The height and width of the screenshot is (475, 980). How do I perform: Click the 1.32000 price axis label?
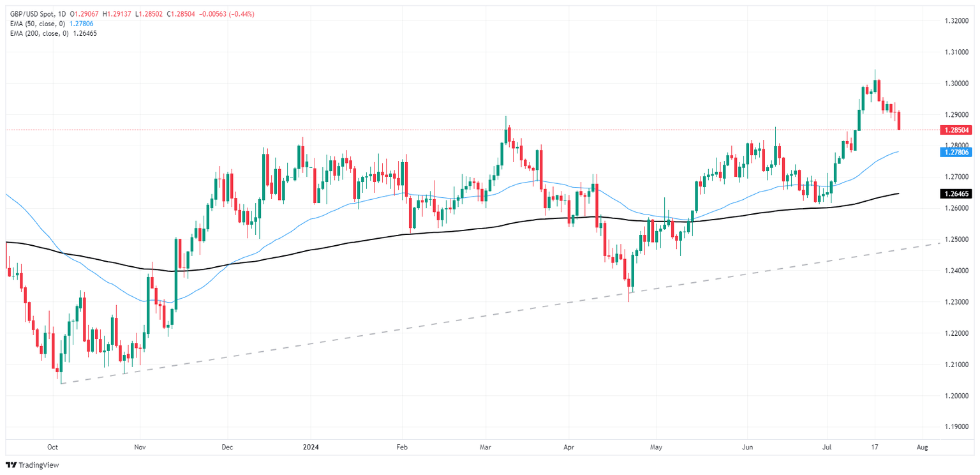click(954, 21)
